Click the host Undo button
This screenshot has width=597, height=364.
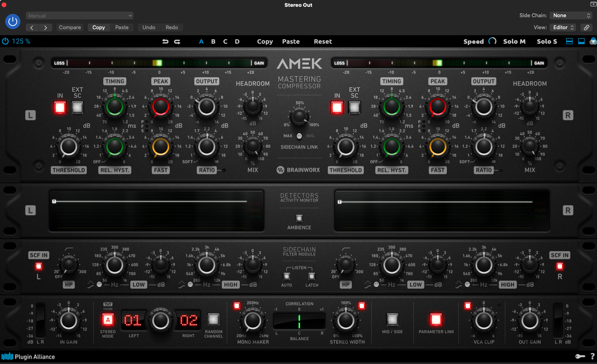pos(149,27)
